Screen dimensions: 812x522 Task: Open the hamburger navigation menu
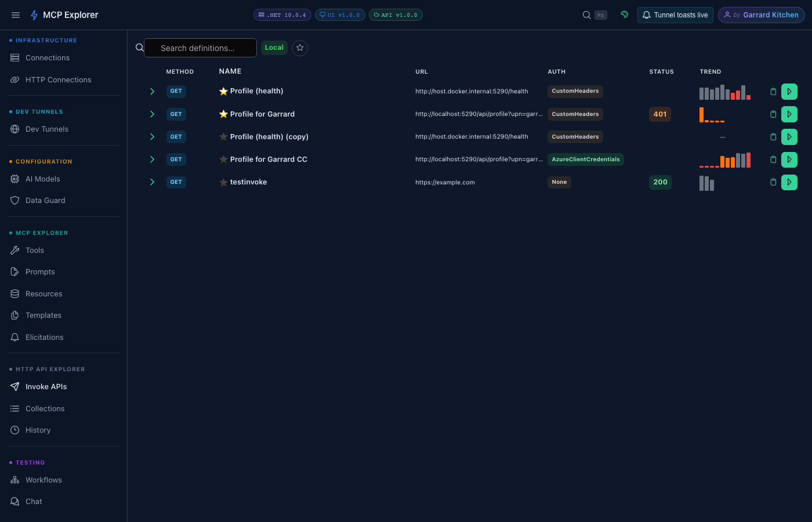(x=16, y=15)
